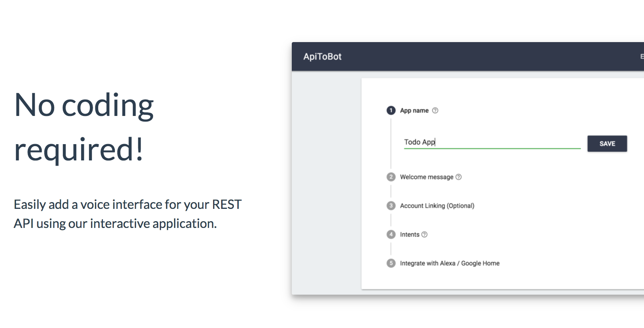Screen dimensions: 644x328
Task: Expand the Welcome message step
Action: tap(426, 177)
